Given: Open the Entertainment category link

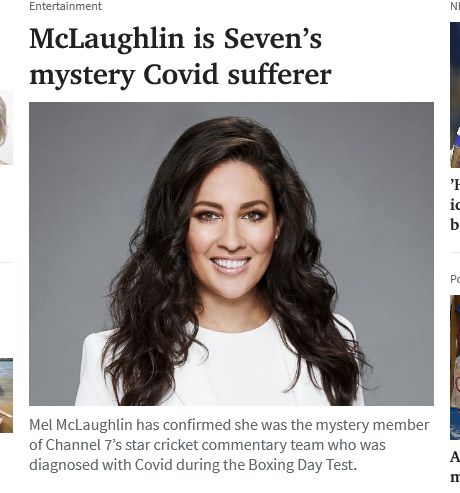Looking at the screenshot, I should point(65,6).
